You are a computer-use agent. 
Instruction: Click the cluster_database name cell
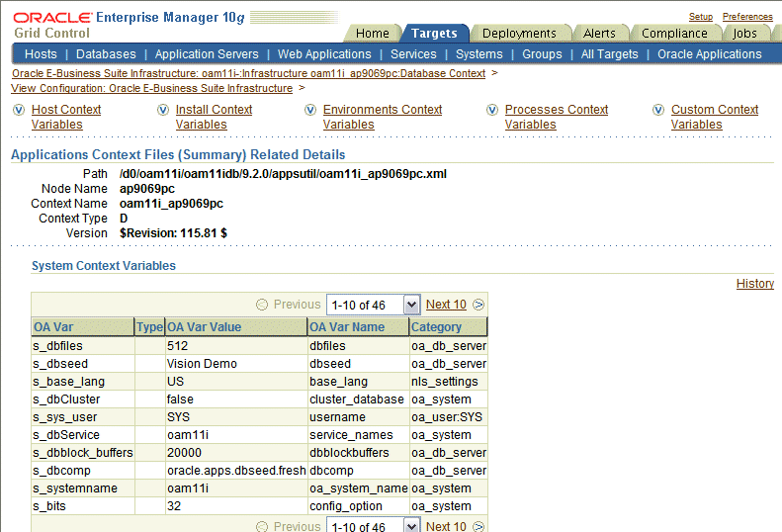tap(358, 399)
